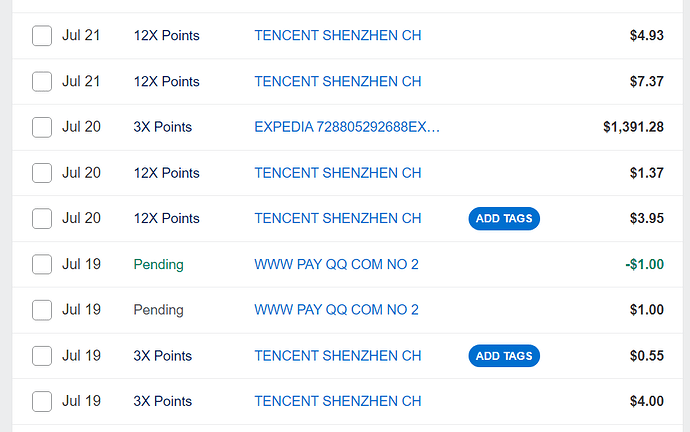Check the box for the $4.00 Tencent transaction

click(42, 402)
